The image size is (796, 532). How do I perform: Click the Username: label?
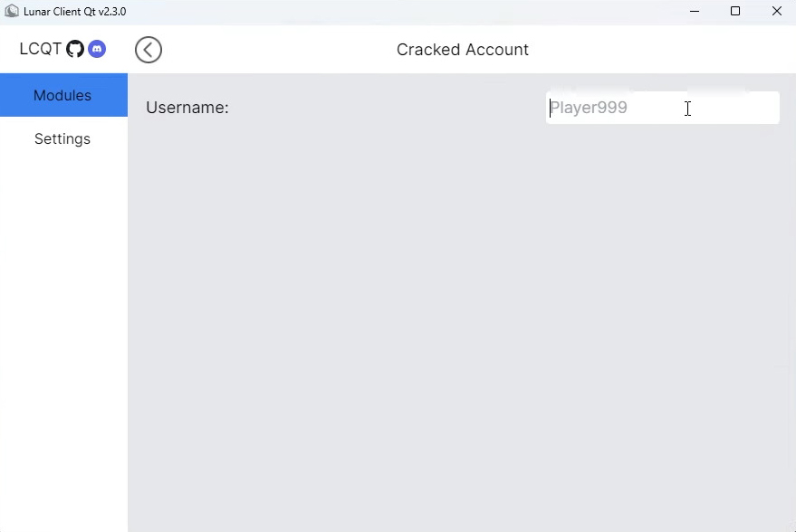pyautogui.click(x=187, y=108)
